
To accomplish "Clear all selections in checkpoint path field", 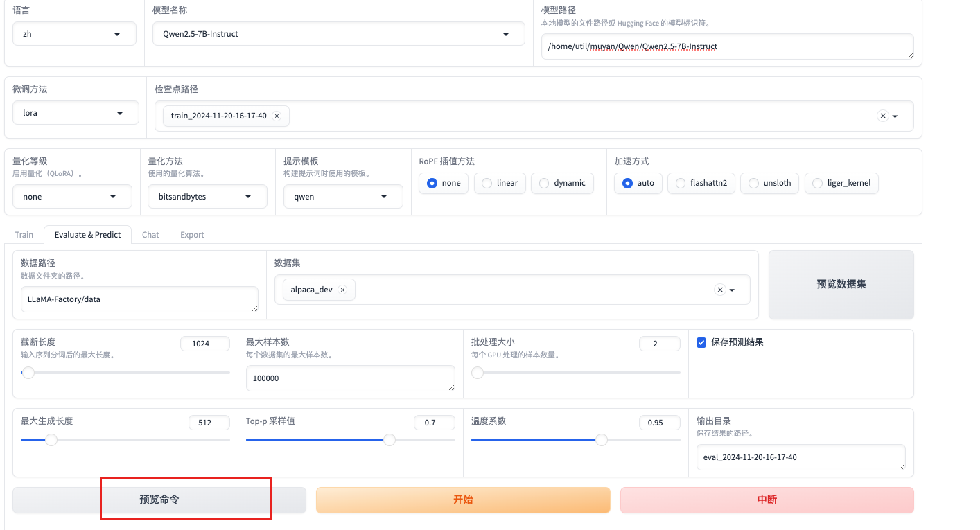I will tap(882, 116).
